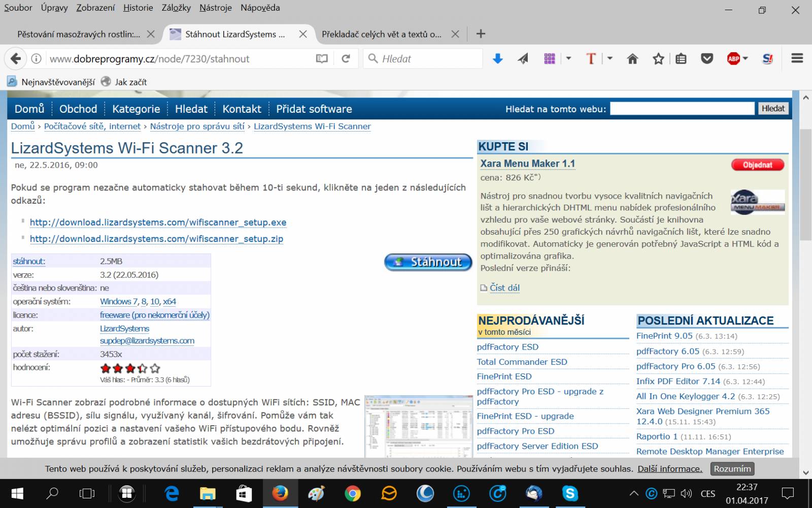
Task: Open the Action Center notifications icon
Action: pyautogui.click(x=788, y=493)
